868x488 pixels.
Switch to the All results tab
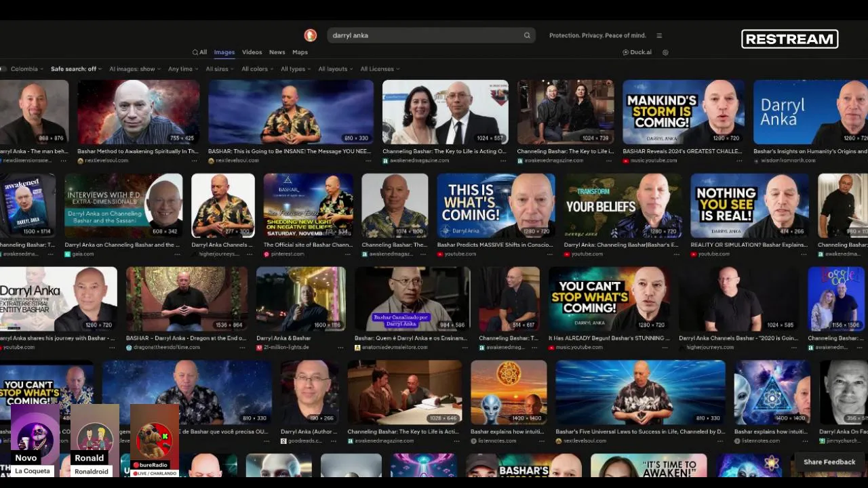click(x=199, y=52)
